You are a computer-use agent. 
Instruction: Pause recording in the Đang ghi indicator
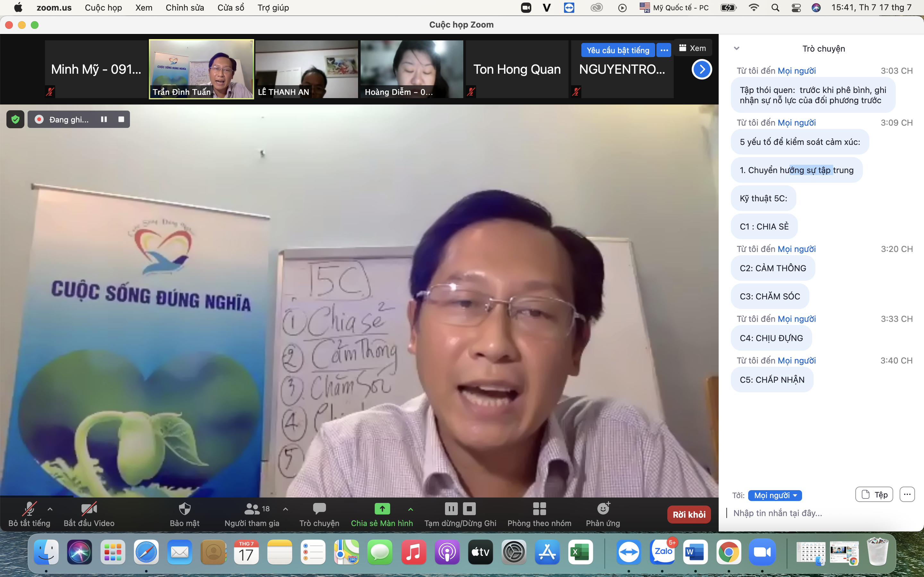tap(104, 120)
